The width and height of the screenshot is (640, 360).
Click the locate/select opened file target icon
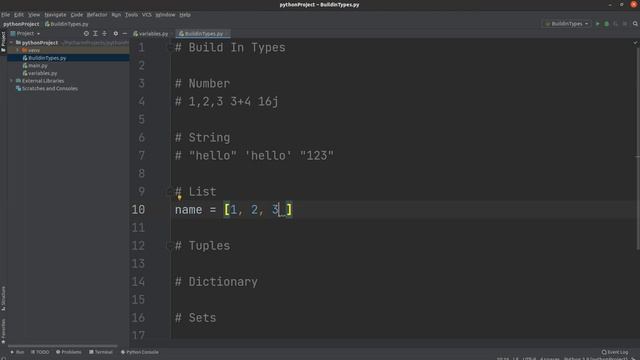86,33
